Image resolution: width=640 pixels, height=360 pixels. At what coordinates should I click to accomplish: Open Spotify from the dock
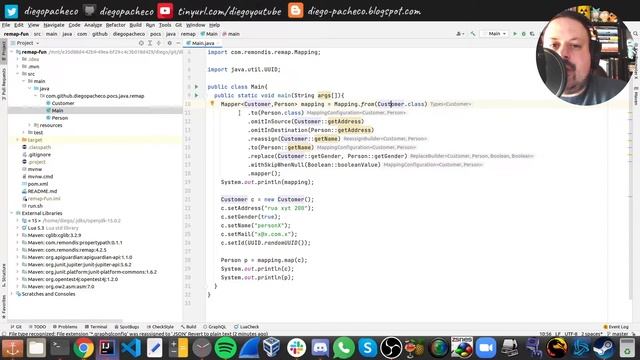click(x=225, y=348)
